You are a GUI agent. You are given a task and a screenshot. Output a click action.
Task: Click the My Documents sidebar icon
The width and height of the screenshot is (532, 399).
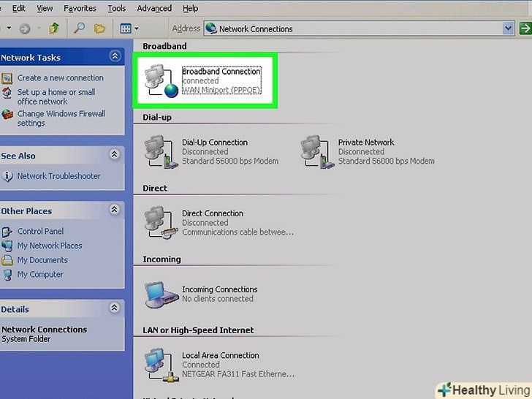7,260
